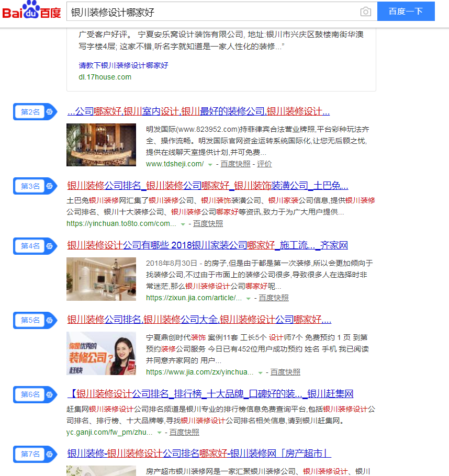Open the zixun.jia.com article URL
Image resolution: width=449 pixels, height=476 pixels.
pyautogui.click(x=194, y=298)
